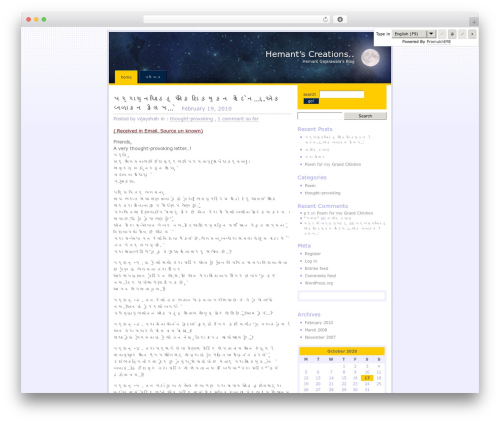Open the Entries feed link

click(x=316, y=268)
